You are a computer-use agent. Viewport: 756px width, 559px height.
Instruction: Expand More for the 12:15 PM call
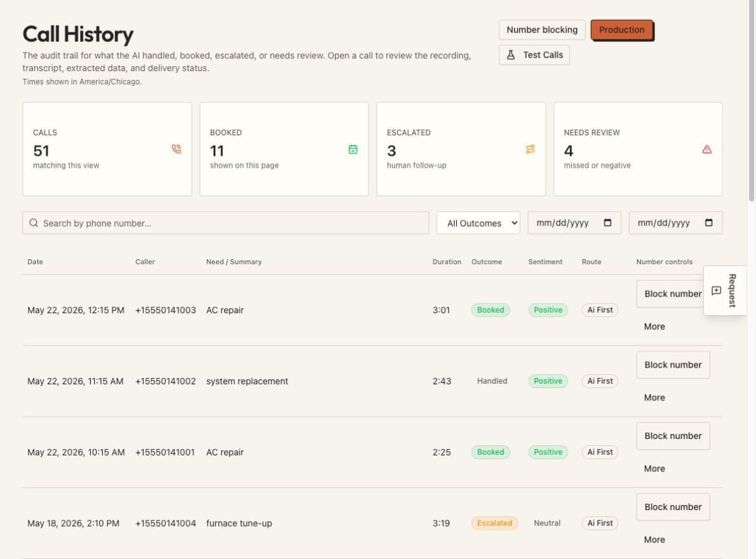[654, 327]
